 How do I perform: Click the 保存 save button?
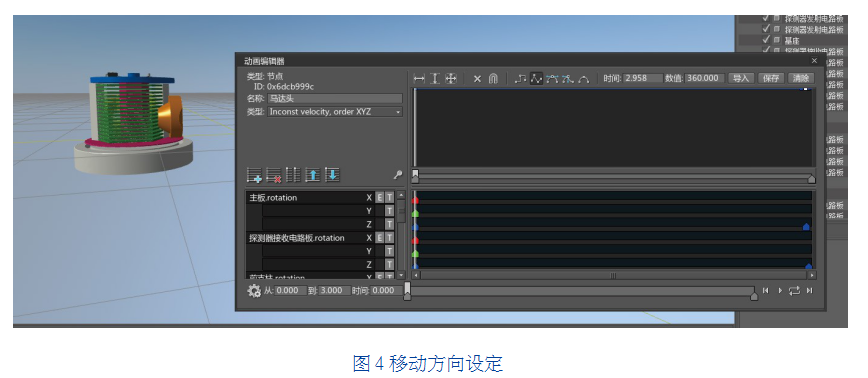771,79
